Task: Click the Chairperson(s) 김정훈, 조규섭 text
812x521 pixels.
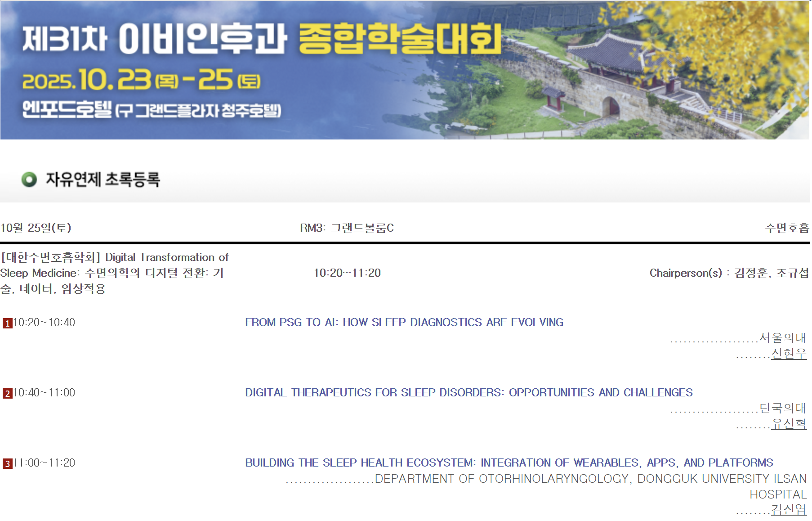Action: point(728,273)
